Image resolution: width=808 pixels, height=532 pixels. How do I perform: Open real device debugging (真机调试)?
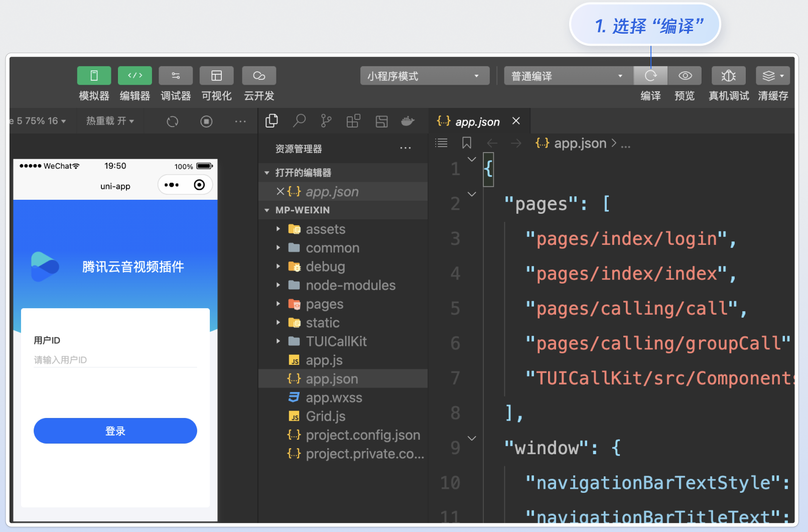tap(728, 76)
